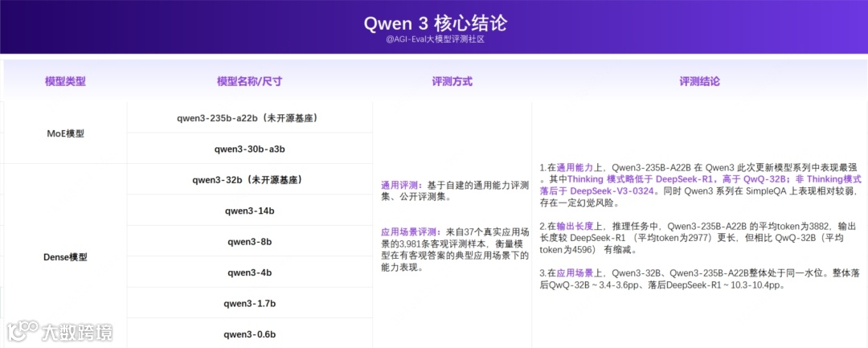Click the 'qwen3-0.6b' row

pos(250,334)
